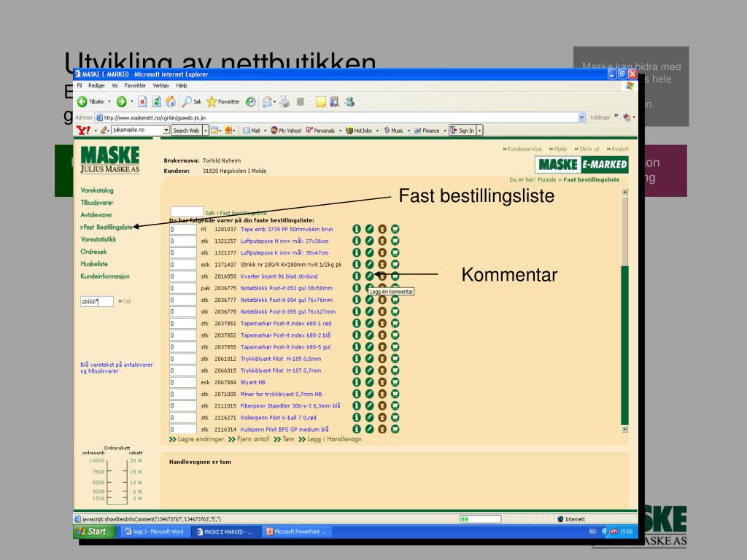Open the Music dropdown arrow
Image resolution: width=747 pixels, height=560 pixels.
pyautogui.click(x=409, y=131)
